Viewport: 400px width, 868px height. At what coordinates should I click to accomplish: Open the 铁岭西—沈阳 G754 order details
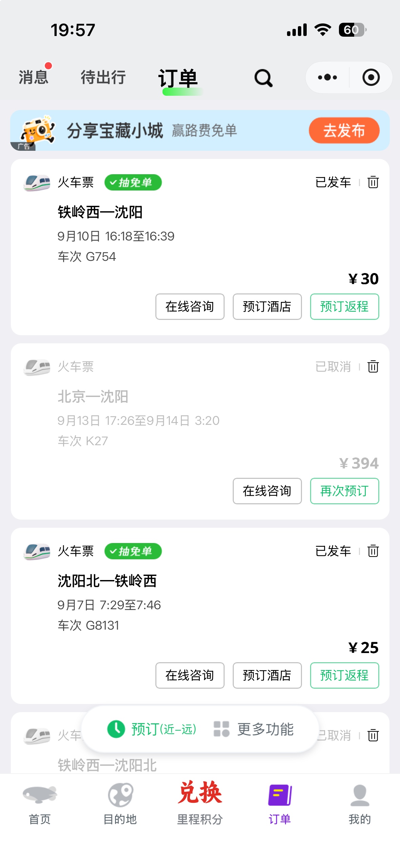[200, 234]
